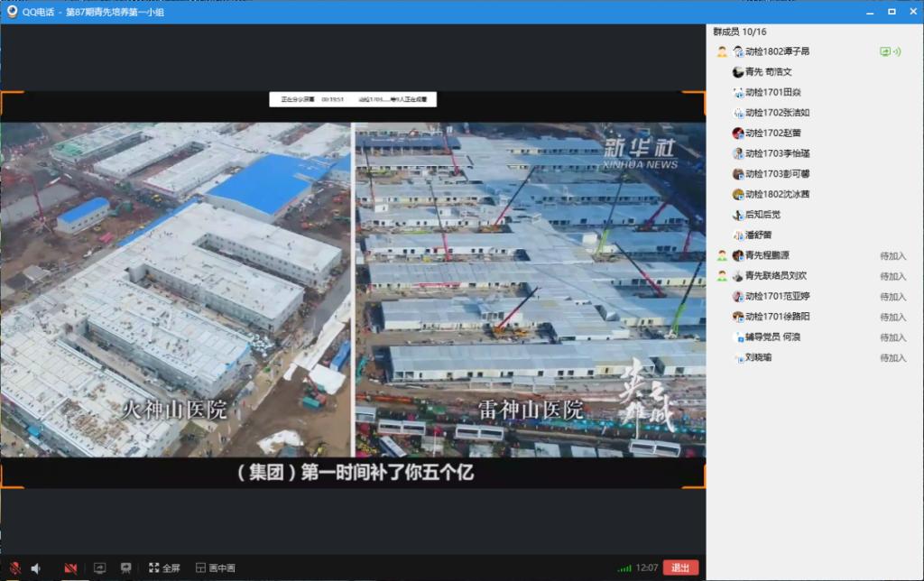The width and height of the screenshot is (924, 581).
Task: Click the share screen icon
Action: 100,568
